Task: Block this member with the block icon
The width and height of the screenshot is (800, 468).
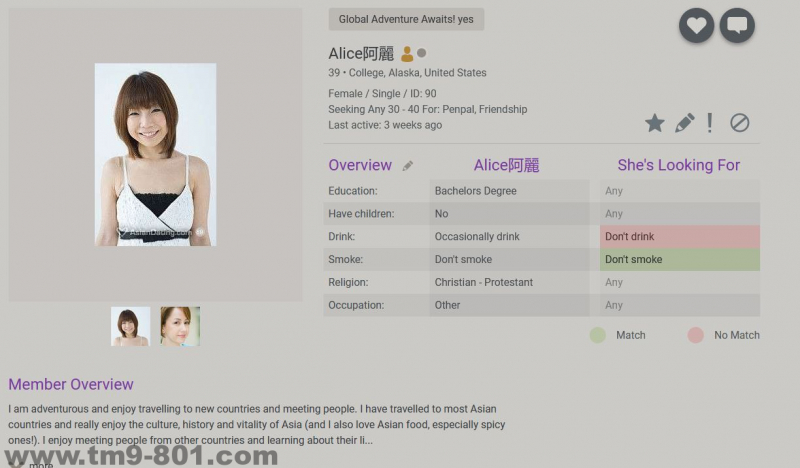Action: [740, 123]
